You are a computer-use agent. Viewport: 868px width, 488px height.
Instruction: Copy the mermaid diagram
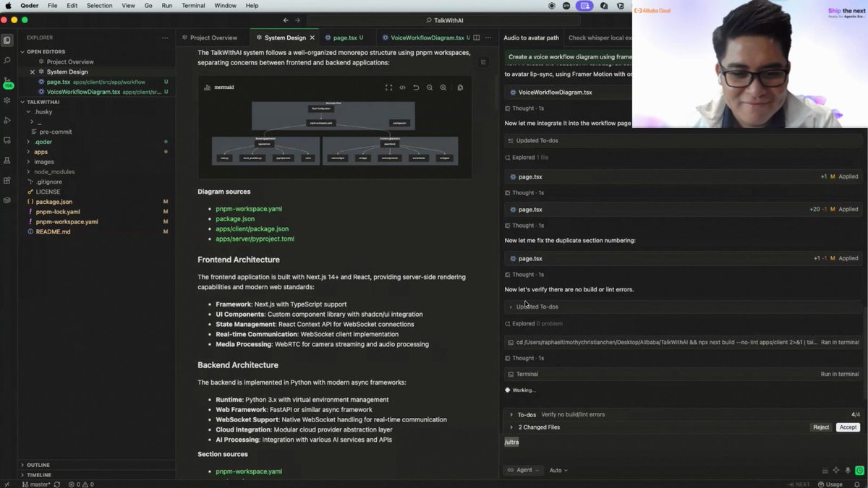[460, 87]
